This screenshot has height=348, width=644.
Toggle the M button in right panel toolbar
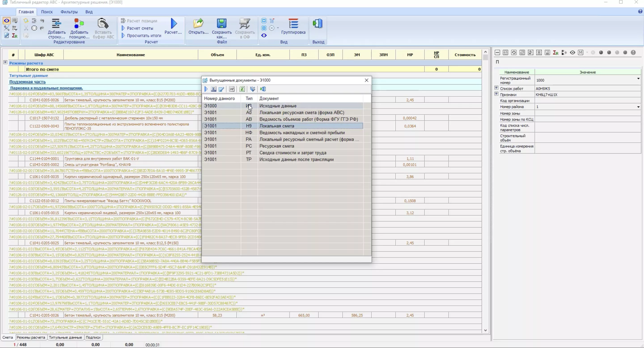(580, 53)
